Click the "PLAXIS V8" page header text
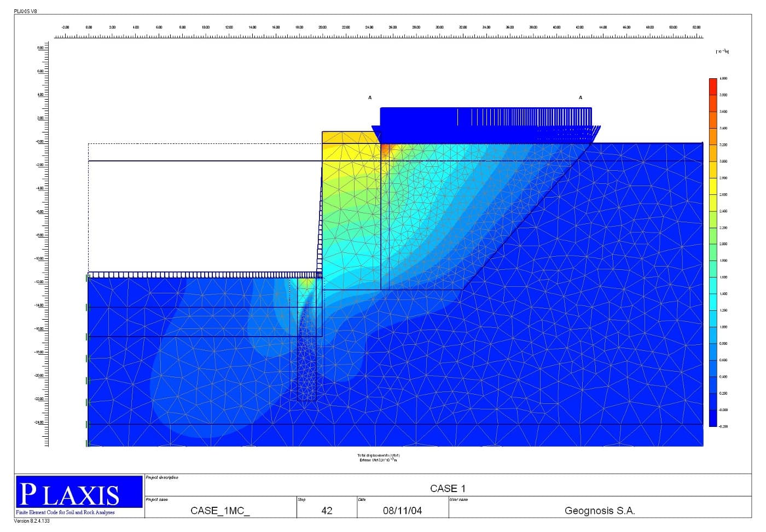 point(26,11)
